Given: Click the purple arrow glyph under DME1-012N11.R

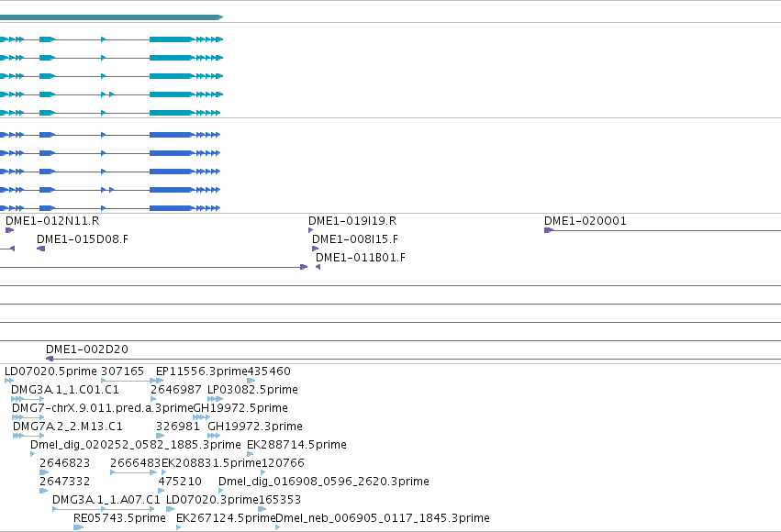Looking at the screenshot, I should [x=9, y=230].
